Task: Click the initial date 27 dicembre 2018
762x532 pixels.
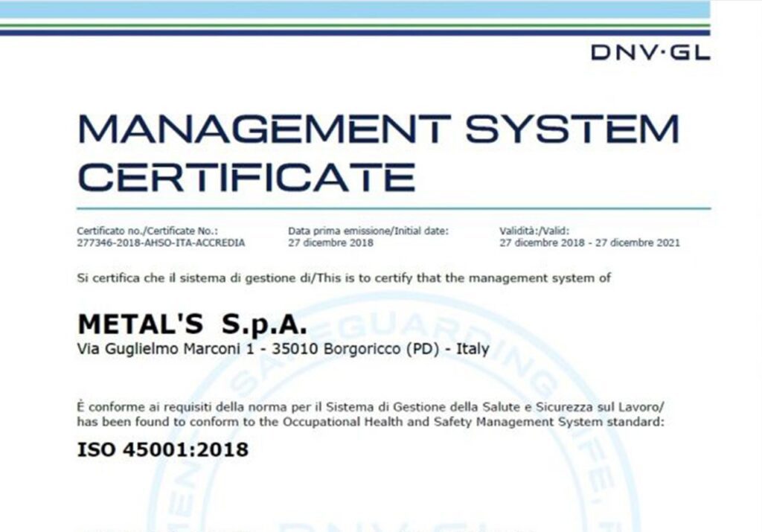Action: (330, 243)
